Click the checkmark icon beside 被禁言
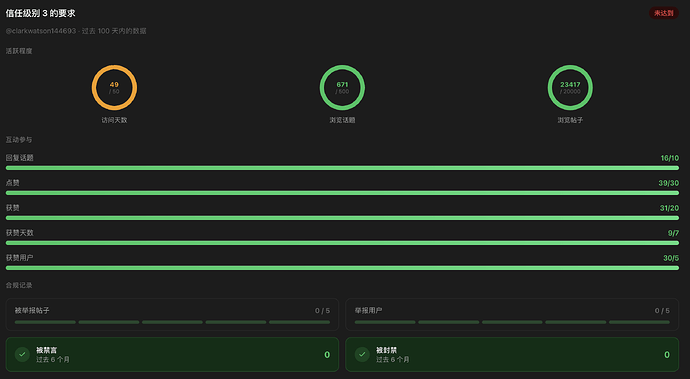690x379 pixels. [22, 354]
